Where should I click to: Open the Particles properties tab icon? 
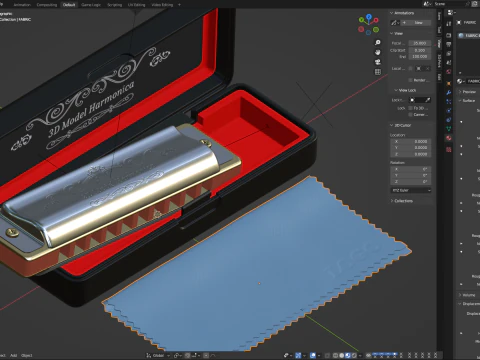(449, 101)
